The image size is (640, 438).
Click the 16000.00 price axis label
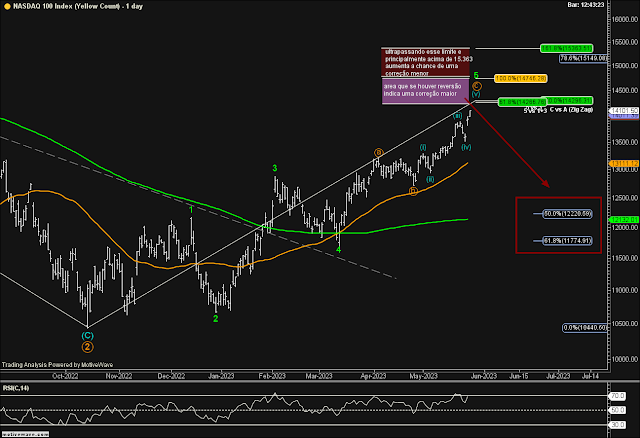624,19
